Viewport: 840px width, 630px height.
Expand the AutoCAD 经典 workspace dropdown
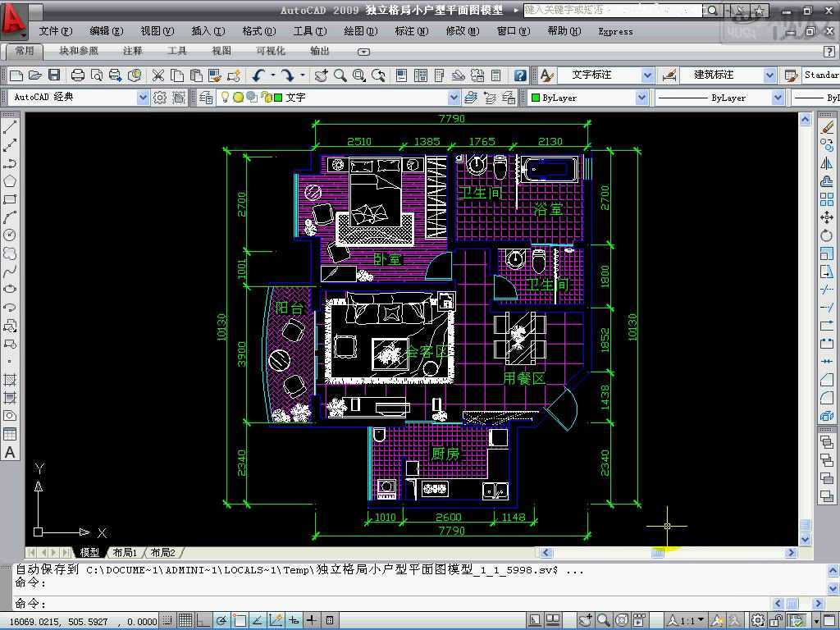[143, 98]
